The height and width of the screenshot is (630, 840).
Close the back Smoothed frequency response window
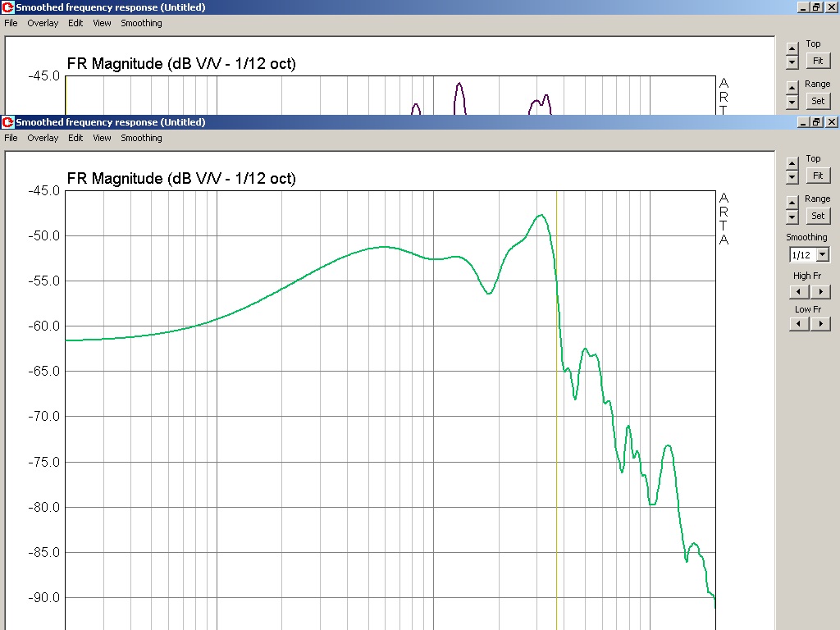tap(832, 7)
